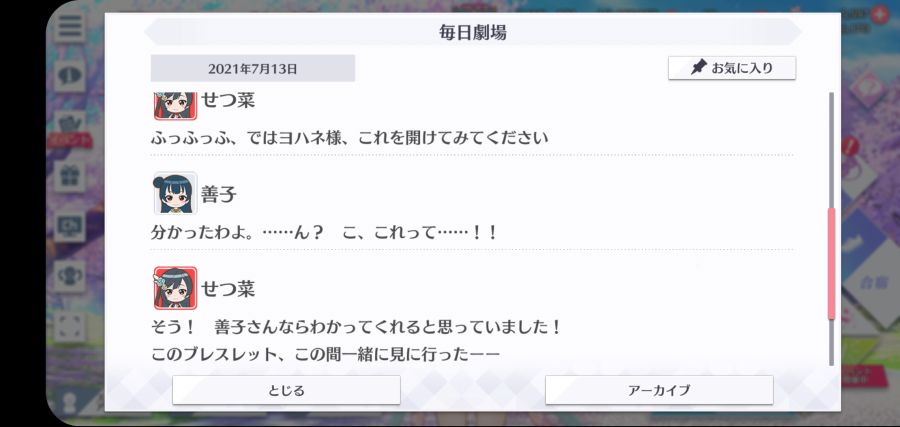Open the present box icon
This screenshot has width=900, height=427.
click(71, 123)
